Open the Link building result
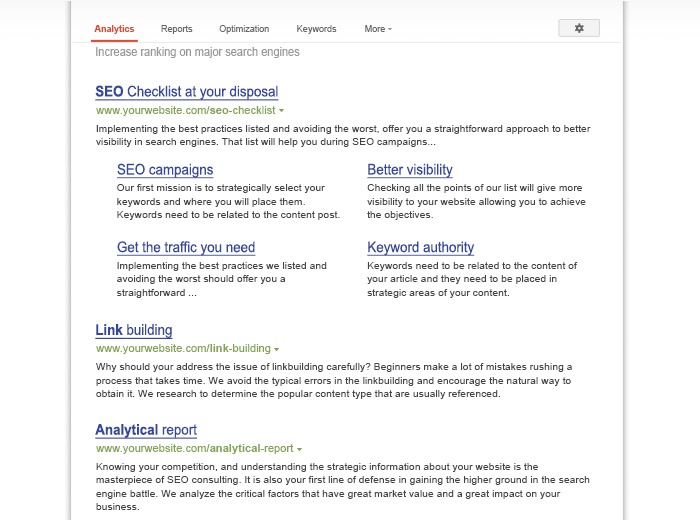 point(133,330)
